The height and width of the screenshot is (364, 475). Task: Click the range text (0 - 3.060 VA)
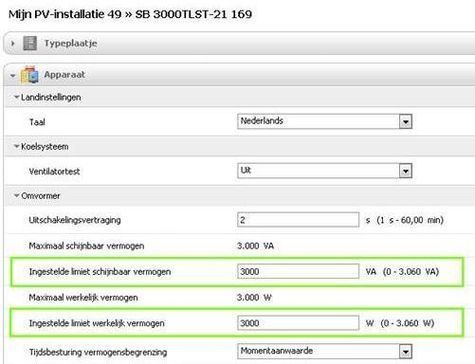(411, 272)
